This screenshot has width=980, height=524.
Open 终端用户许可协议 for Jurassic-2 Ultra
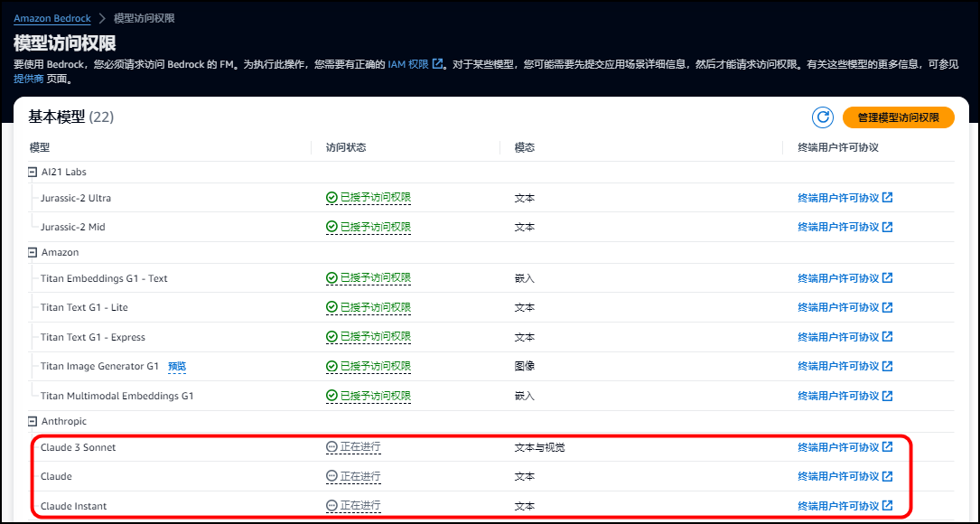pos(845,198)
